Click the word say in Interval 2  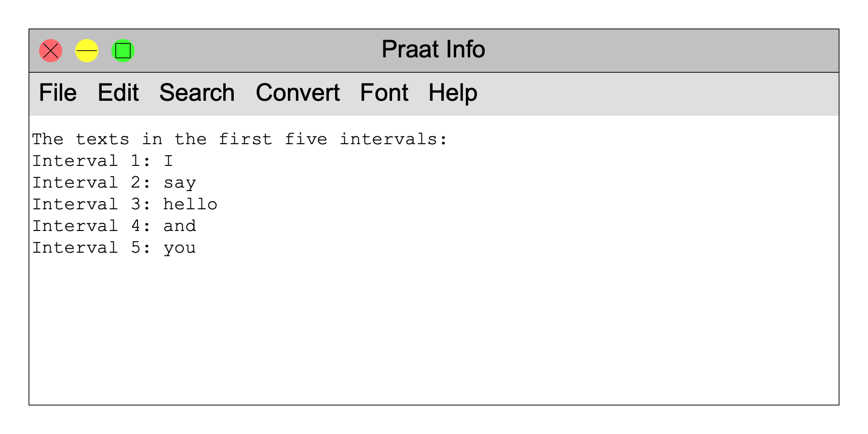[x=180, y=183]
